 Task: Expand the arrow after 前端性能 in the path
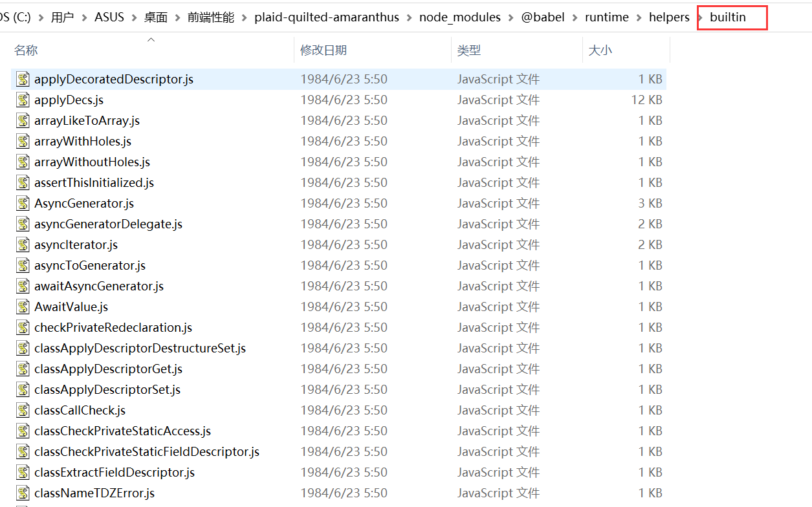[x=245, y=17]
